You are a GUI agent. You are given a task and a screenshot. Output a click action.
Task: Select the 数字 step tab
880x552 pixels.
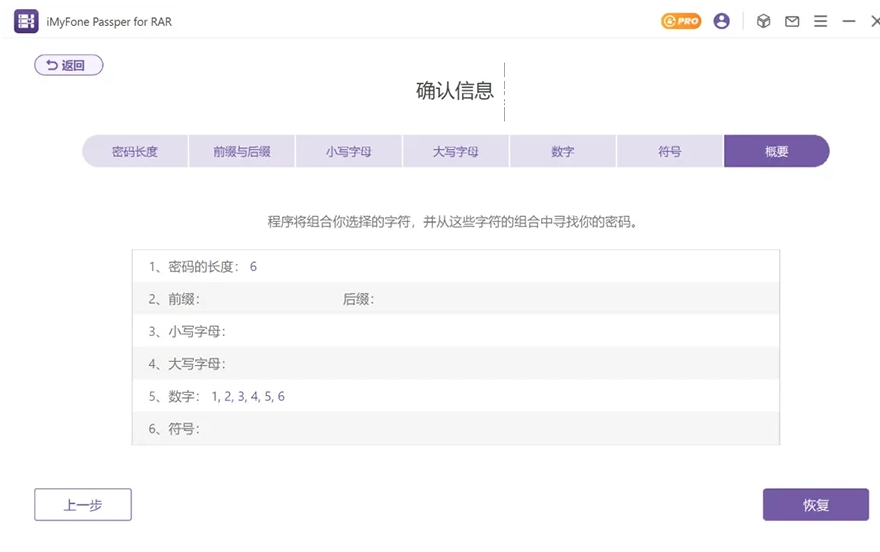pos(562,152)
